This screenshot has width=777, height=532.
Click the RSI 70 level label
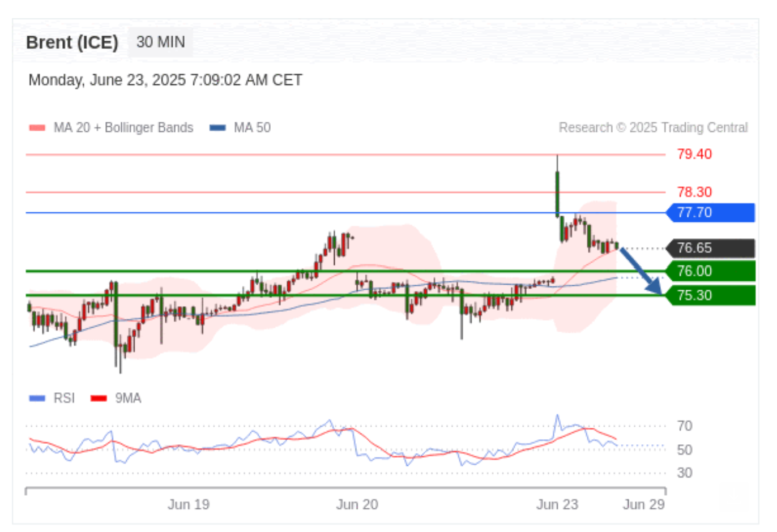[685, 426]
